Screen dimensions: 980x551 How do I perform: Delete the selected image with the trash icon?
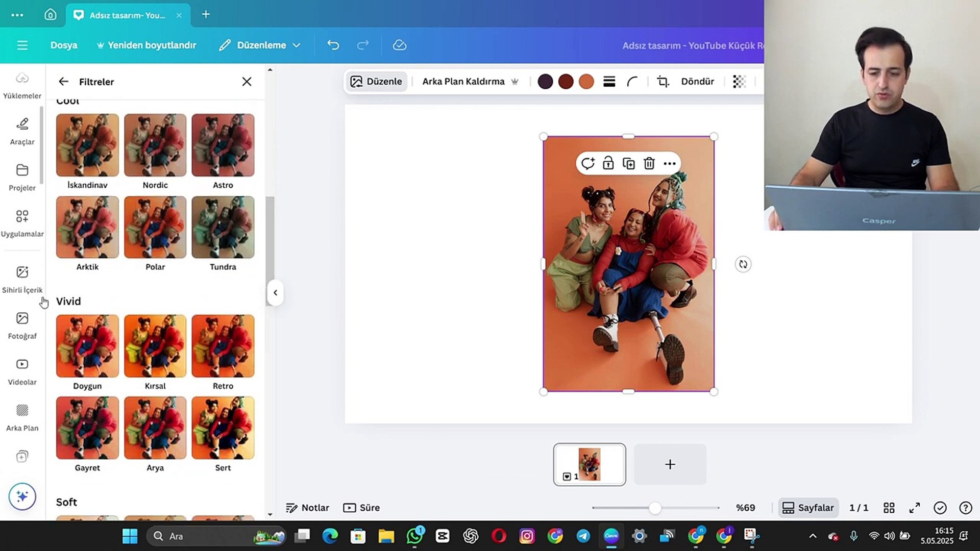[x=649, y=164]
